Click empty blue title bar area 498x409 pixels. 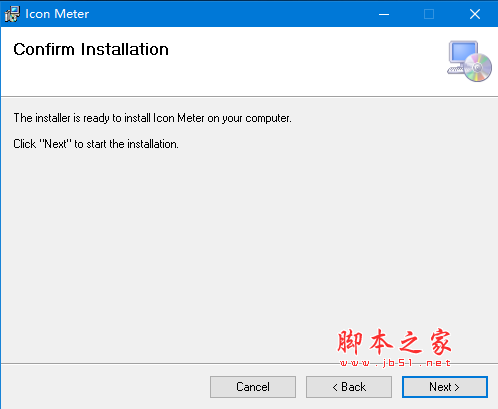click(233, 14)
